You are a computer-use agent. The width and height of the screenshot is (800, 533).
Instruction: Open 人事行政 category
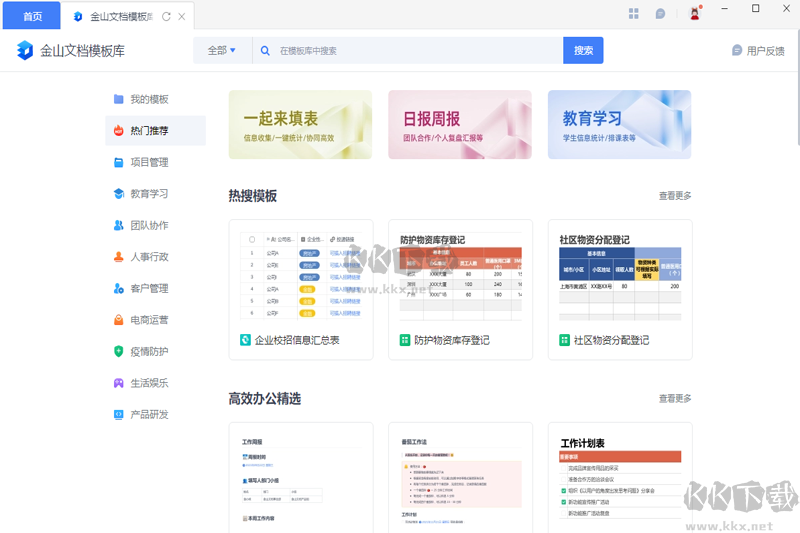[155, 257]
